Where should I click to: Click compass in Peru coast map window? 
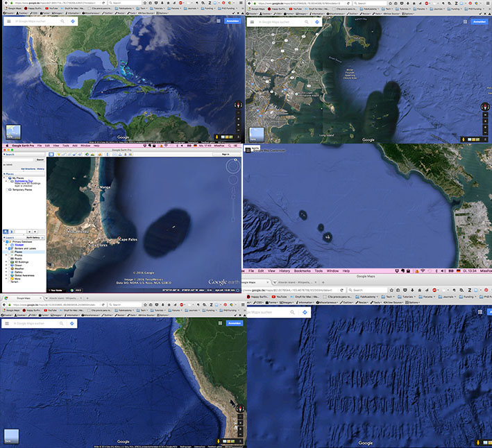[x=240, y=408]
